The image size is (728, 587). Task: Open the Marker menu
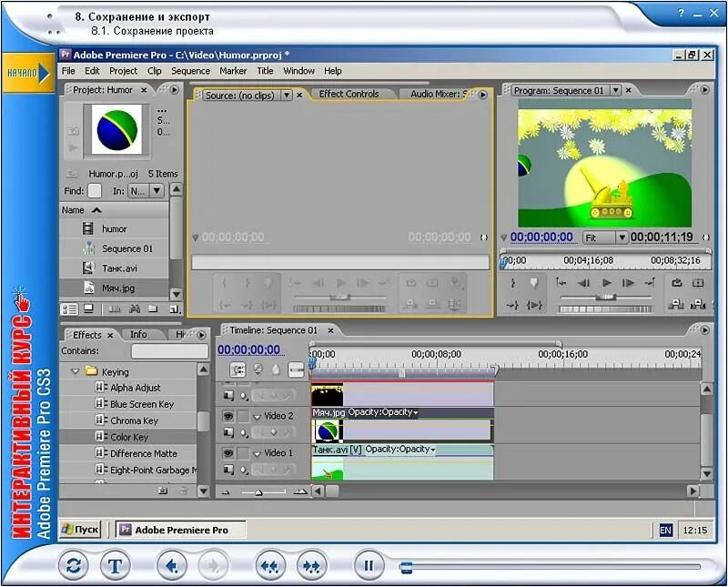[x=233, y=71]
